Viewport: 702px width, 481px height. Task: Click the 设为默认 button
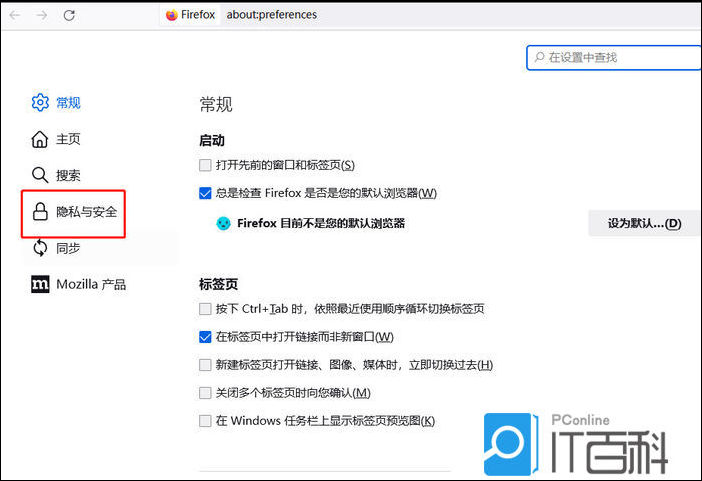coord(644,223)
